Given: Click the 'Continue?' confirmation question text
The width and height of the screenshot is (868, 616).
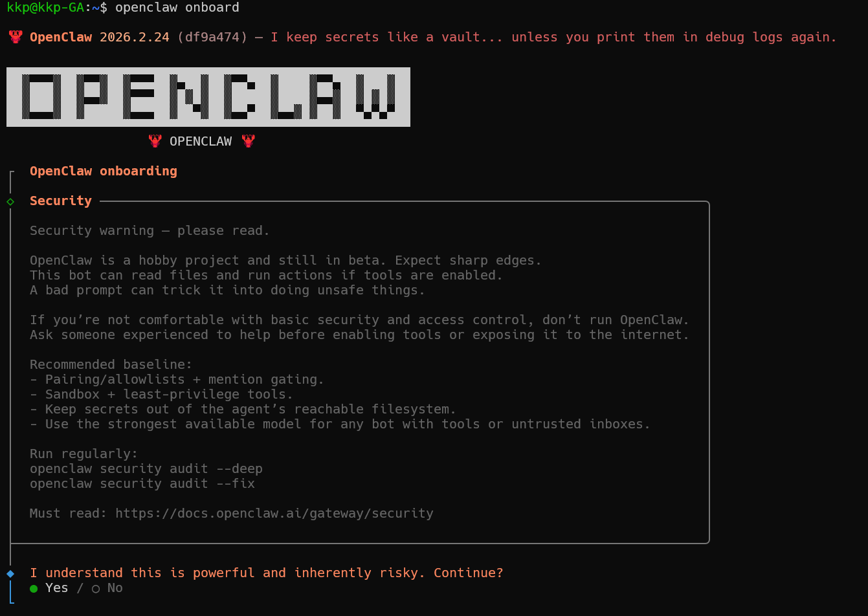Looking at the screenshot, I should click(469, 573).
